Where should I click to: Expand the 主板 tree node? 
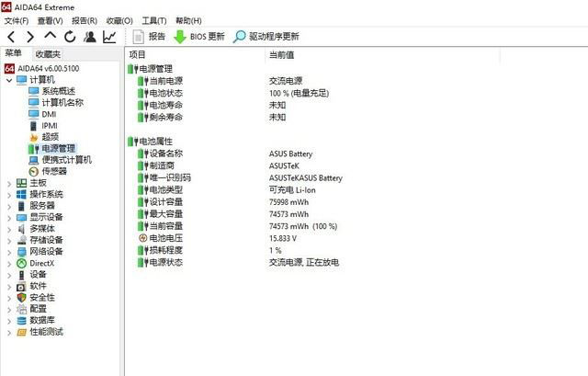click(x=9, y=183)
